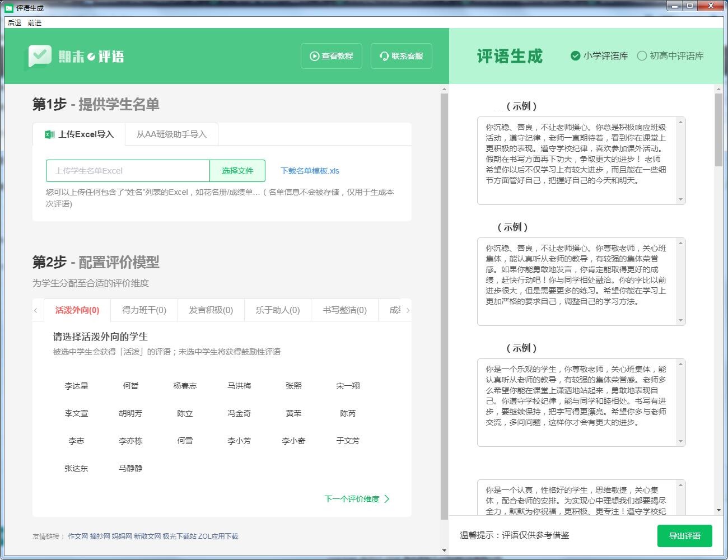This screenshot has height=560, width=728.
Task: Click 后退 in the menu bar
Action: [x=13, y=23]
